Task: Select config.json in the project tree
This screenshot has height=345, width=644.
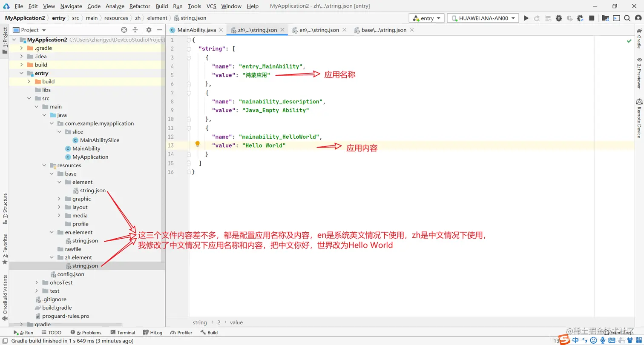Action: coord(71,274)
